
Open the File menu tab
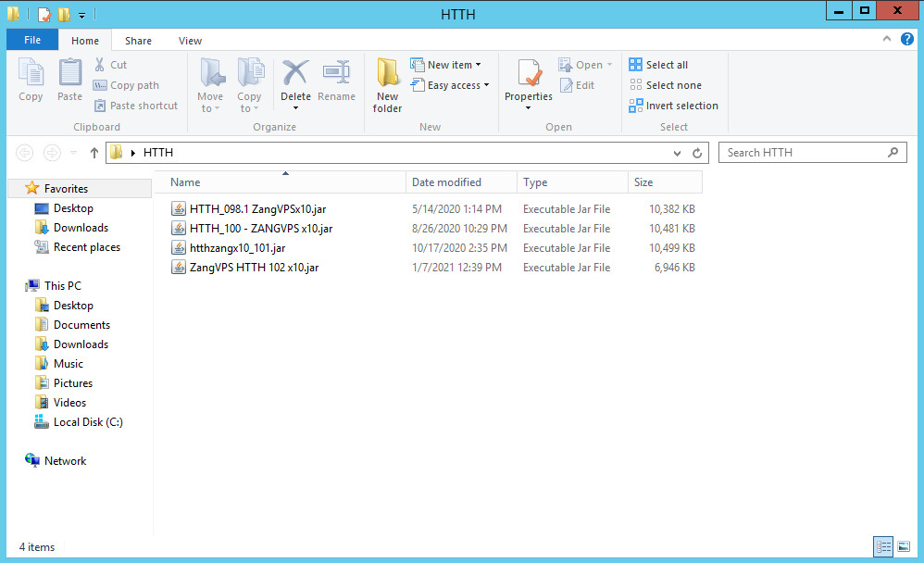click(x=31, y=41)
